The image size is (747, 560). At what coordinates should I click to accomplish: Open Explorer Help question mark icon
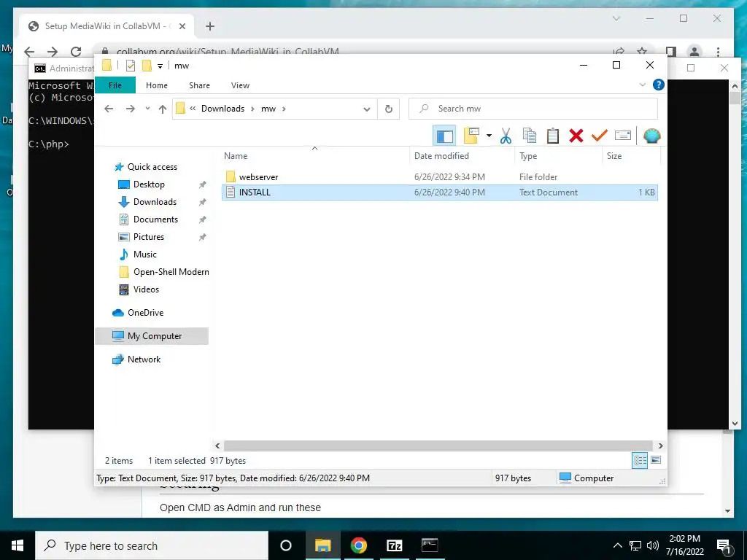coord(659,85)
